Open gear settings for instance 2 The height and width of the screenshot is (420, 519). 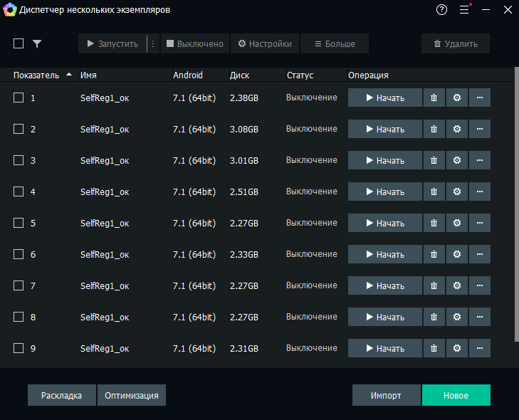coord(457,130)
